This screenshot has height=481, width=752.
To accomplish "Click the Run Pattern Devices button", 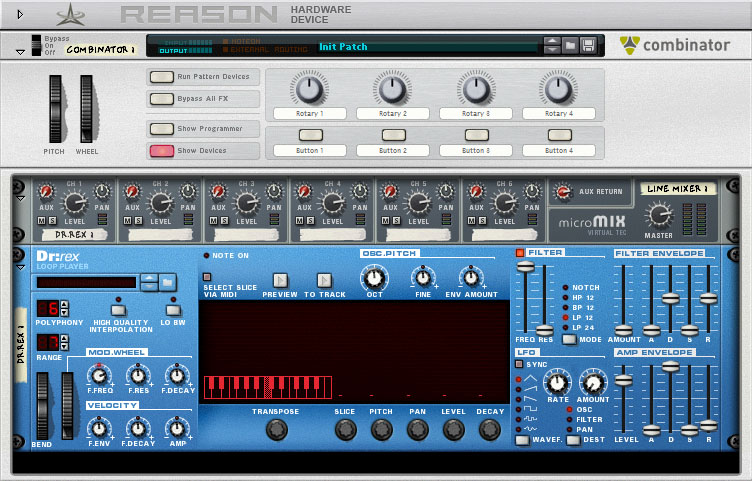I will pyautogui.click(x=161, y=77).
